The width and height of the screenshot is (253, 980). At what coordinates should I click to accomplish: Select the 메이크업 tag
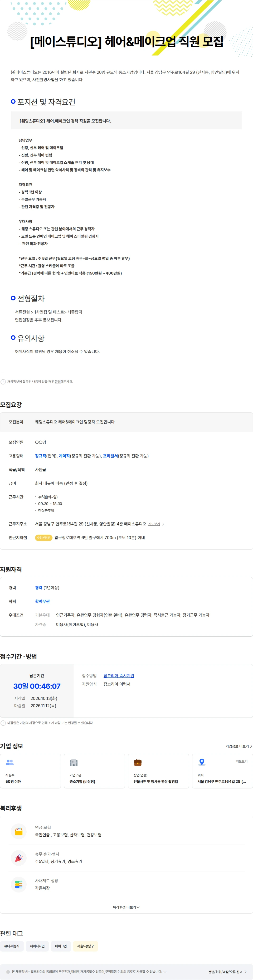coord(61,946)
